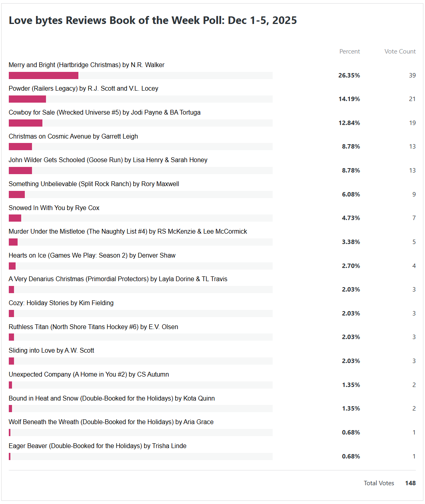Click the Eager Beaver poll entry
The width and height of the screenshot is (425, 504).
(x=97, y=446)
